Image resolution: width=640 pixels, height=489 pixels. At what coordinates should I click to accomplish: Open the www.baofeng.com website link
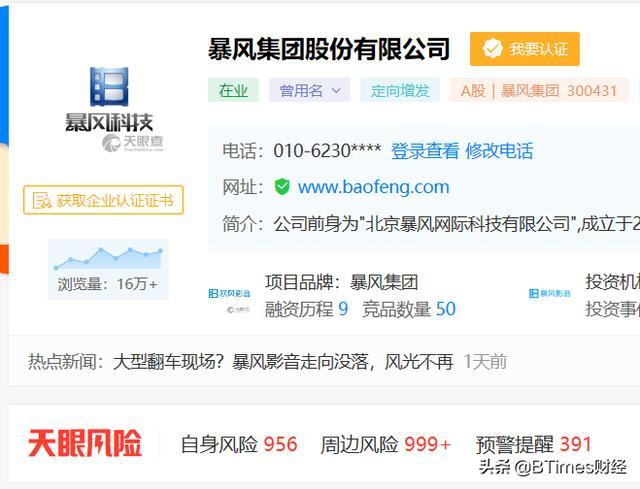(373, 187)
